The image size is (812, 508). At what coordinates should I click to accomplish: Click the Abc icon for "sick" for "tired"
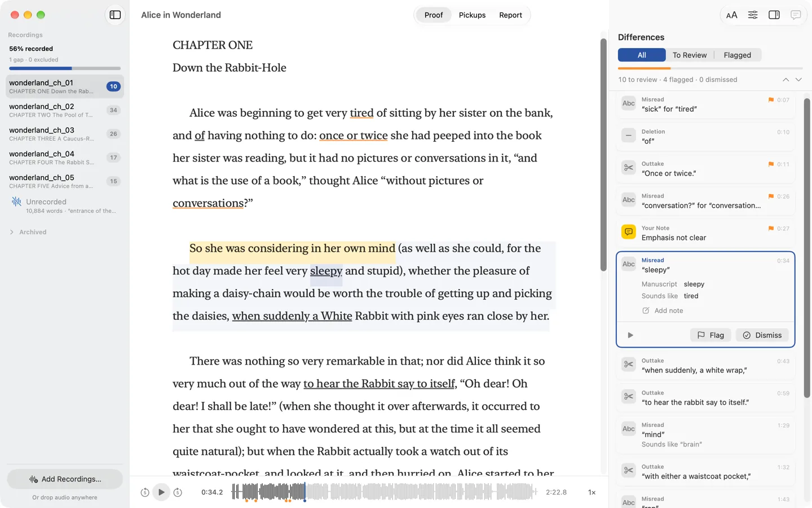(629, 103)
